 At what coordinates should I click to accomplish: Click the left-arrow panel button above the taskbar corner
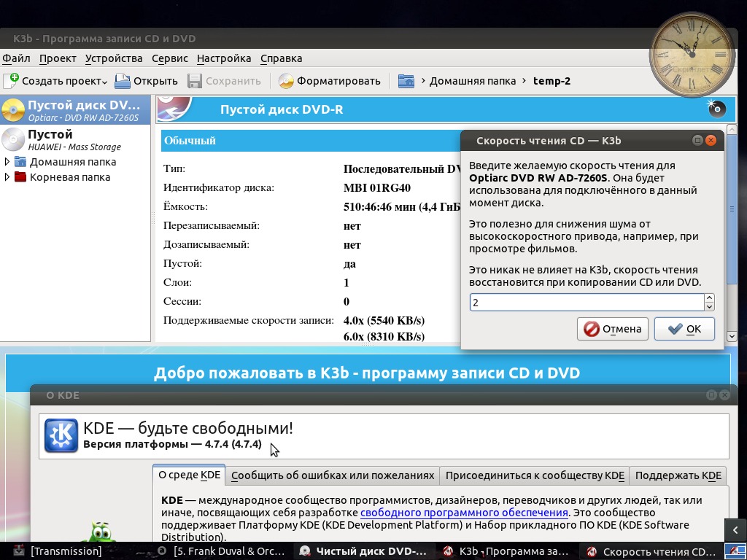tap(735, 529)
